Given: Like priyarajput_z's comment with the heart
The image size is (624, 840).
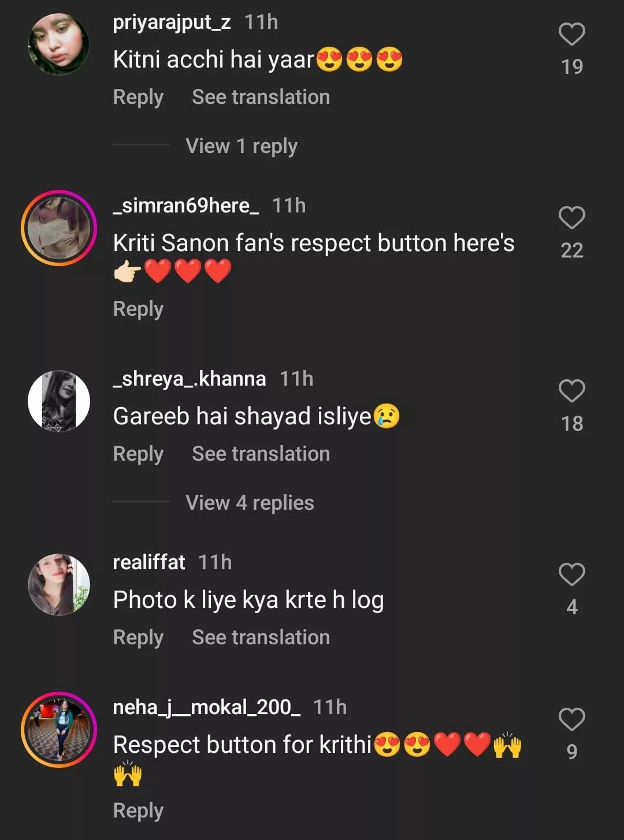Looking at the screenshot, I should tap(571, 35).
